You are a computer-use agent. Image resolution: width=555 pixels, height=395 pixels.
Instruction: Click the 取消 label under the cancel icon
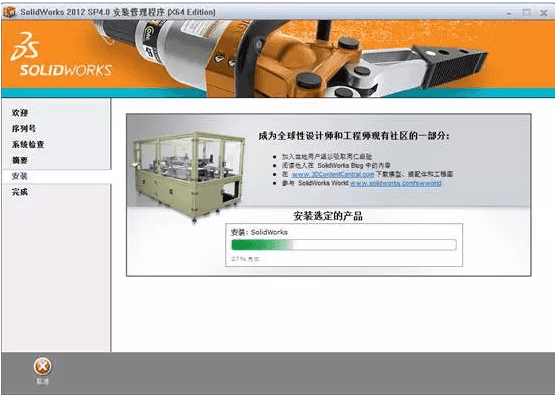click(42, 382)
